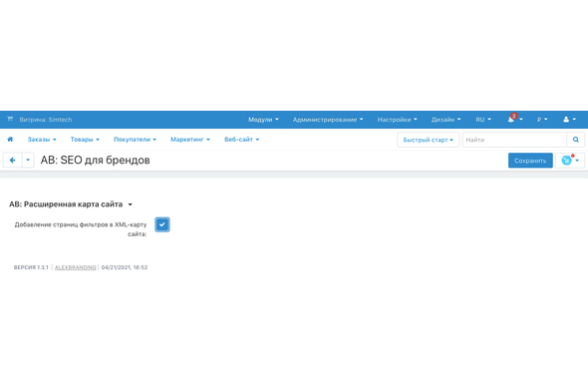Open the Администрирование menu
This screenshot has height=390, width=588.
328,120
